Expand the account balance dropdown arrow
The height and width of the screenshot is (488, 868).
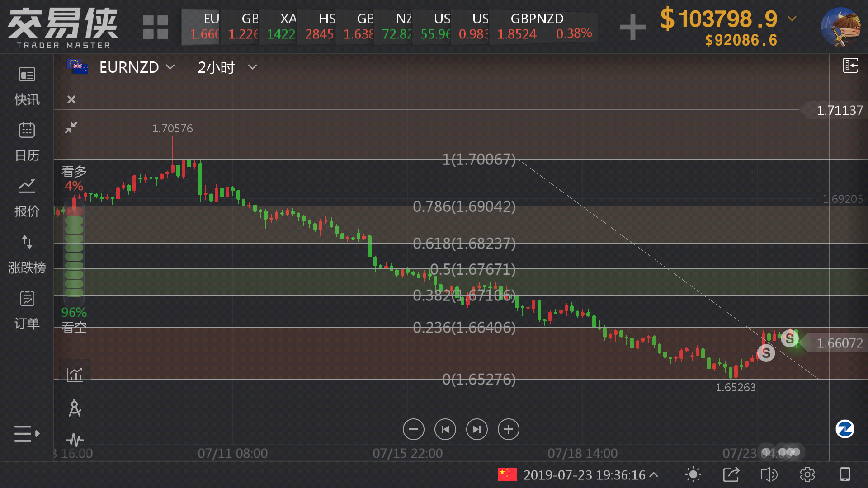click(792, 19)
